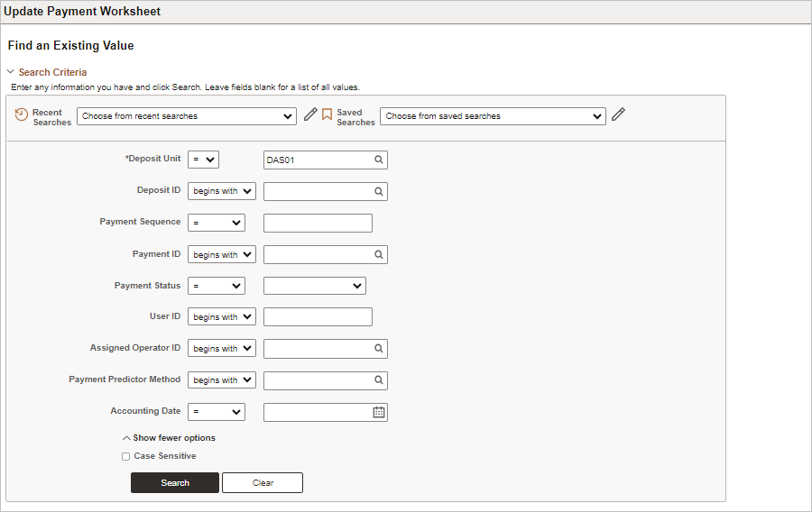Open Choose from saved searches dropdown

pyautogui.click(x=493, y=116)
